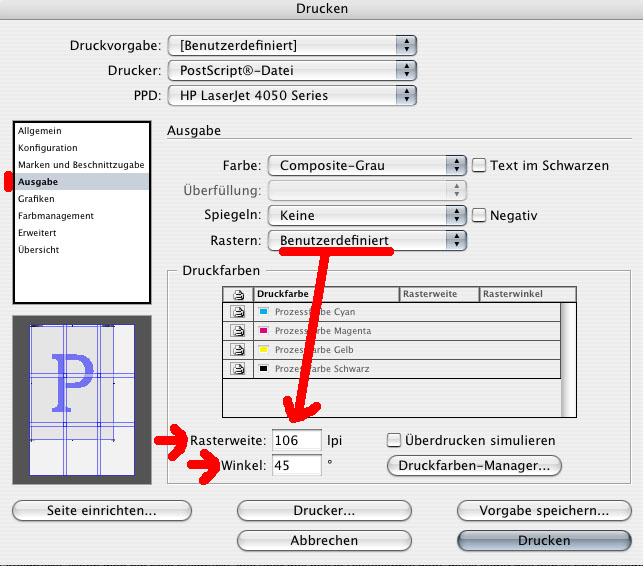Click the Rasterweite input field
Viewport: 643px width, 566px height.
click(295, 440)
